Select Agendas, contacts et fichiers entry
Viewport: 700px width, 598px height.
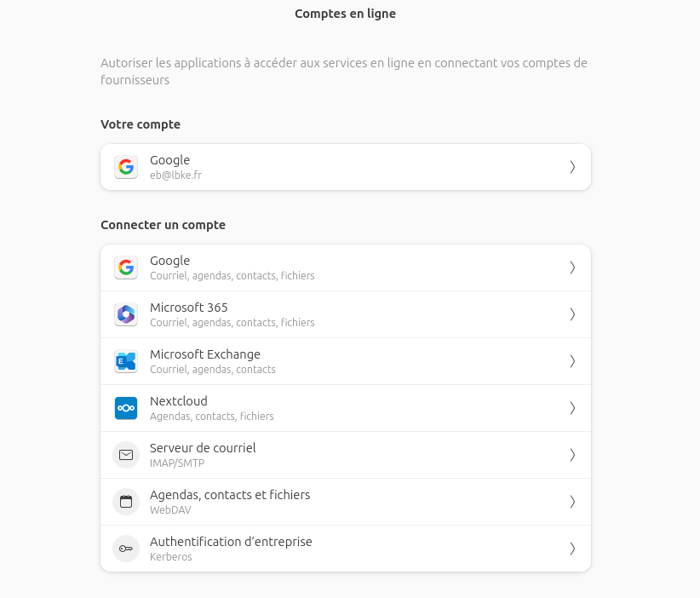pos(346,502)
